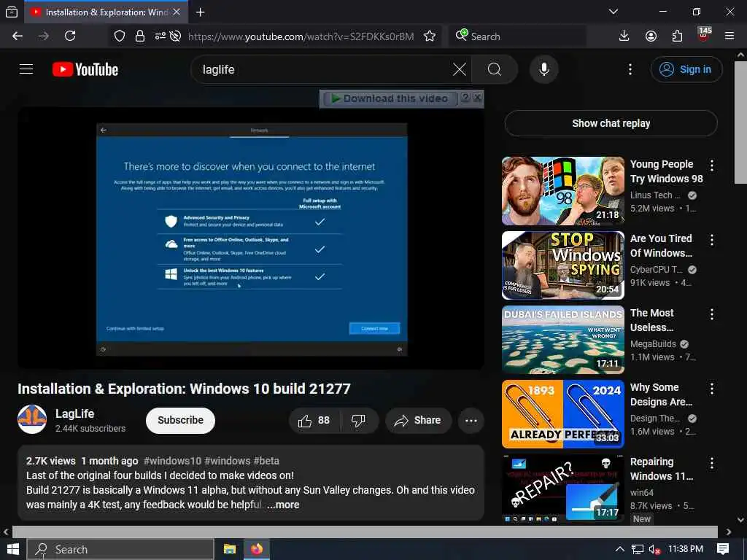Open a new browser tab
The image size is (747, 560).
click(201, 12)
